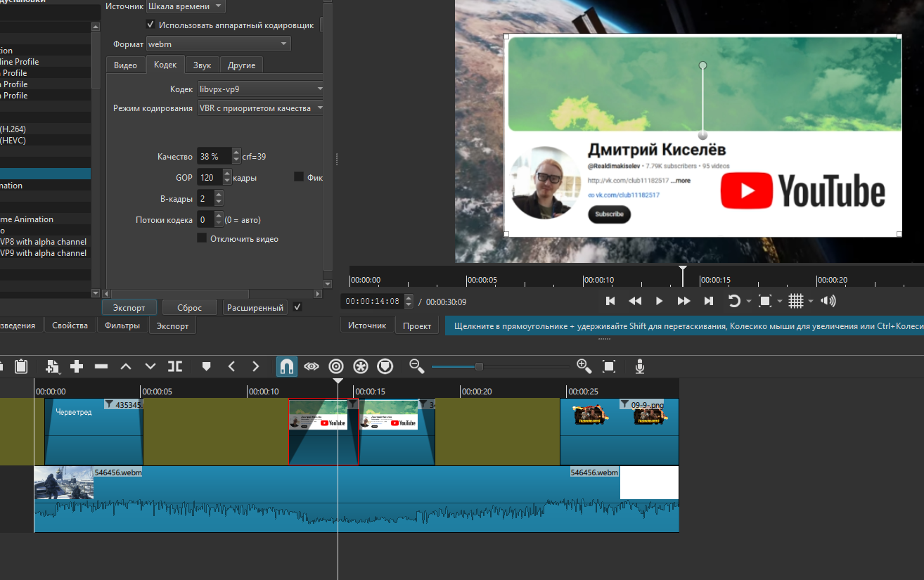924x580 pixels.
Task: Switch player to Проект tab
Action: [417, 326]
